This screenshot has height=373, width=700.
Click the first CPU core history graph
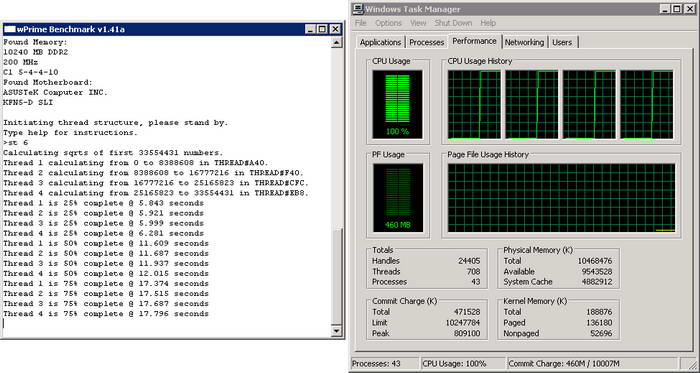point(475,104)
